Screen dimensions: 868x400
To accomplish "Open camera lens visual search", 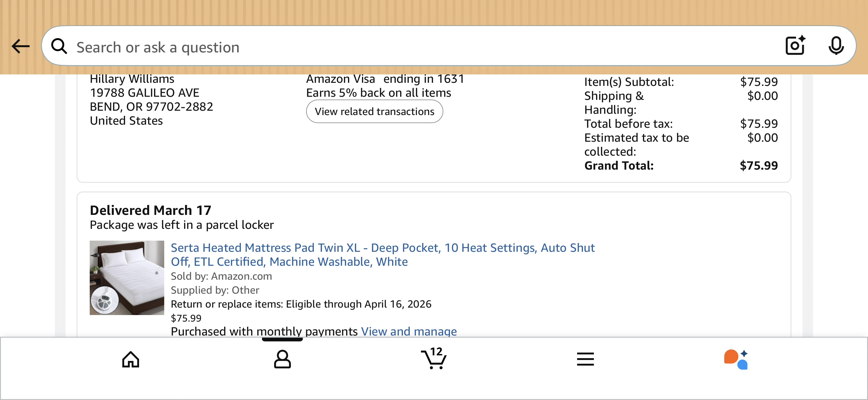I will click(795, 46).
